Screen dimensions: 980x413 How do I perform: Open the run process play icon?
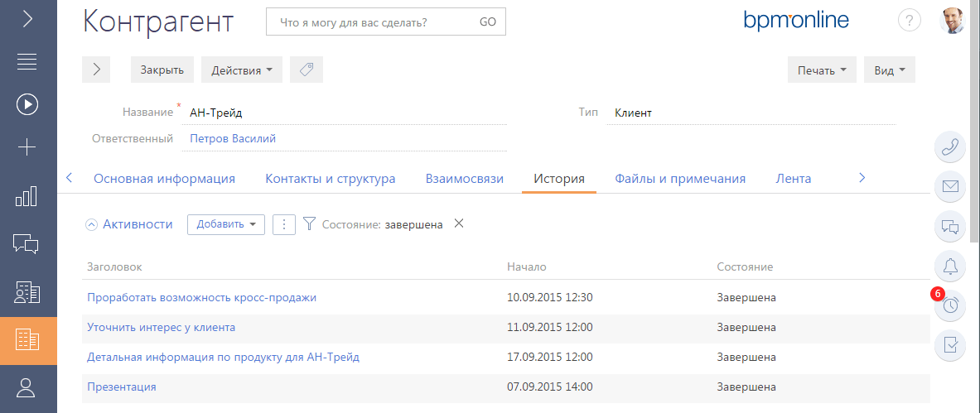28,104
